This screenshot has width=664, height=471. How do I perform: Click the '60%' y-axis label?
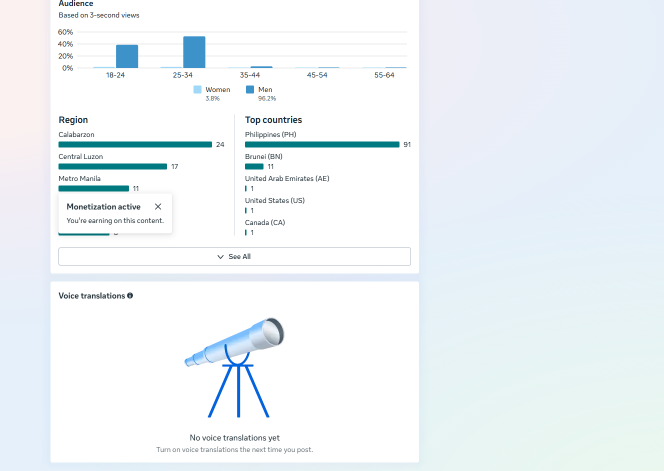(65, 32)
